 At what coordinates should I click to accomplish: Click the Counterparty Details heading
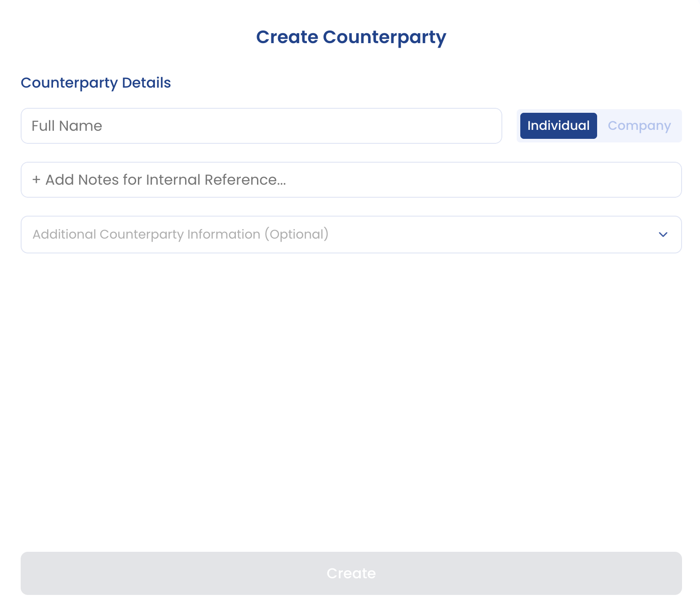click(96, 83)
